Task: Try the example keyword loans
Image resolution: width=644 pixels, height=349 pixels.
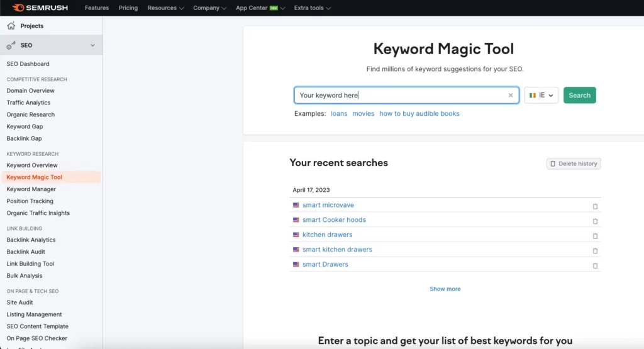Action: pyautogui.click(x=339, y=113)
